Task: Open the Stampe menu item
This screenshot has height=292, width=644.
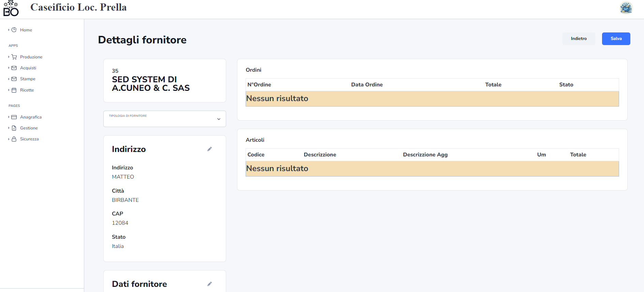Action: point(28,79)
